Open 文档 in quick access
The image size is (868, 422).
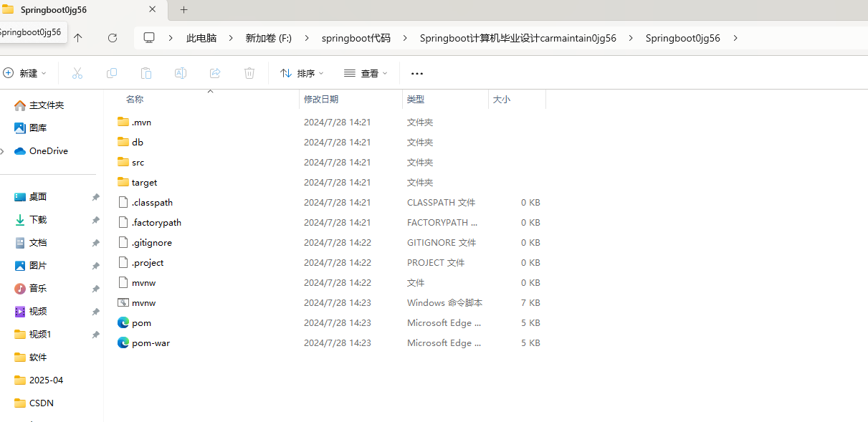(x=38, y=243)
